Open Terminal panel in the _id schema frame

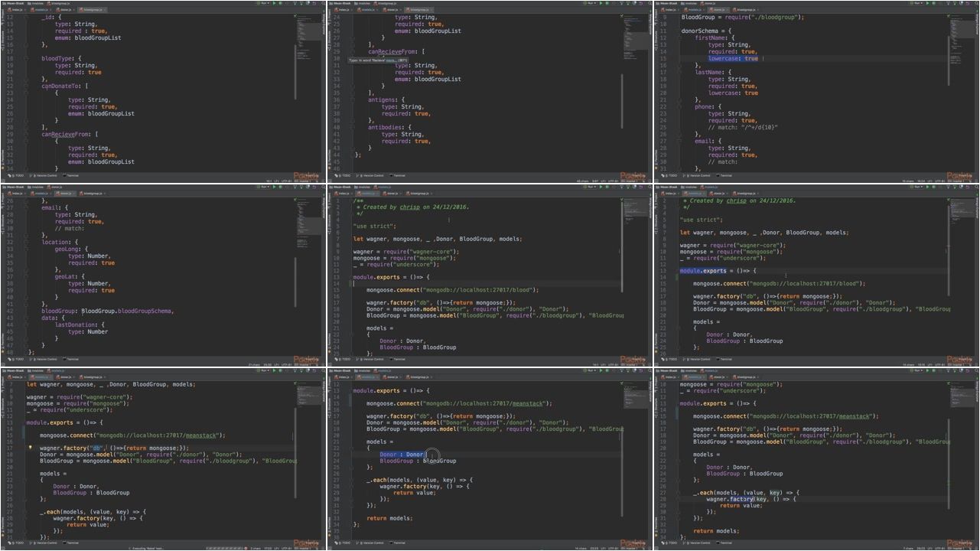pyautogui.click(x=70, y=175)
